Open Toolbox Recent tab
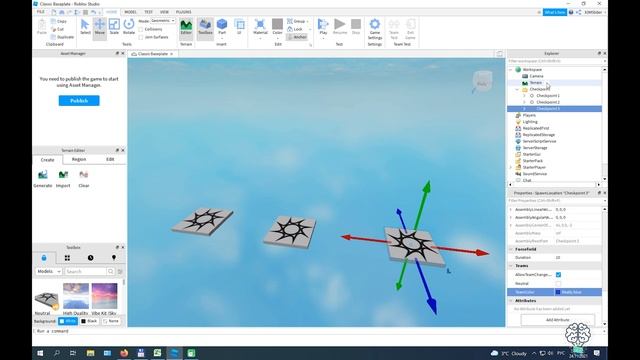Screen dimensions: 640x360 point(90,258)
